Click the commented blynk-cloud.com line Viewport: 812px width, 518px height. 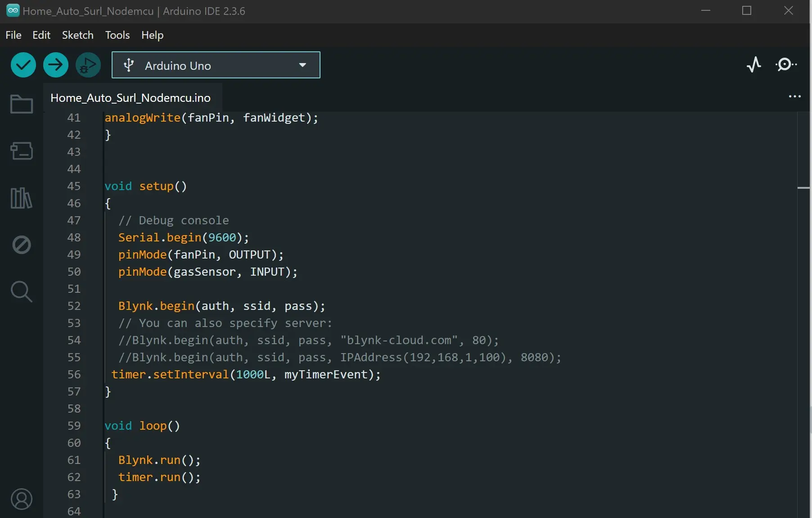tap(309, 340)
